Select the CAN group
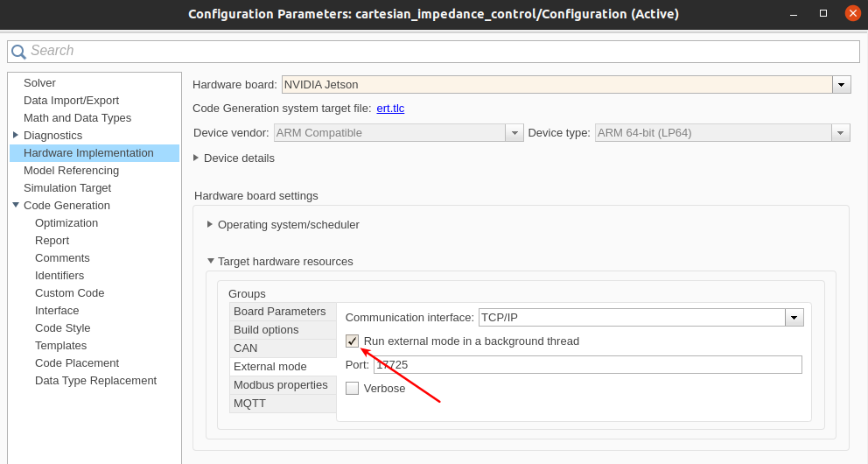This screenshot has height=464, width=868. coord(246,348)
